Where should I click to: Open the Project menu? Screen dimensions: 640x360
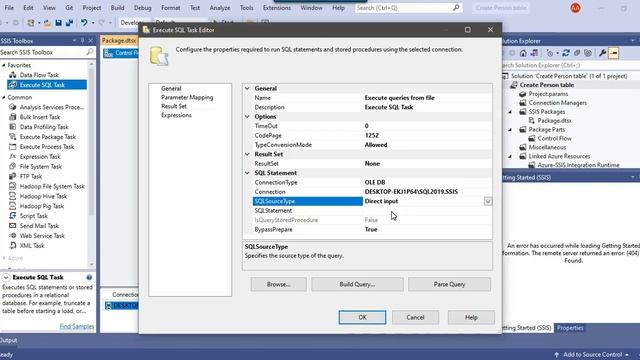tap(91, 8)
